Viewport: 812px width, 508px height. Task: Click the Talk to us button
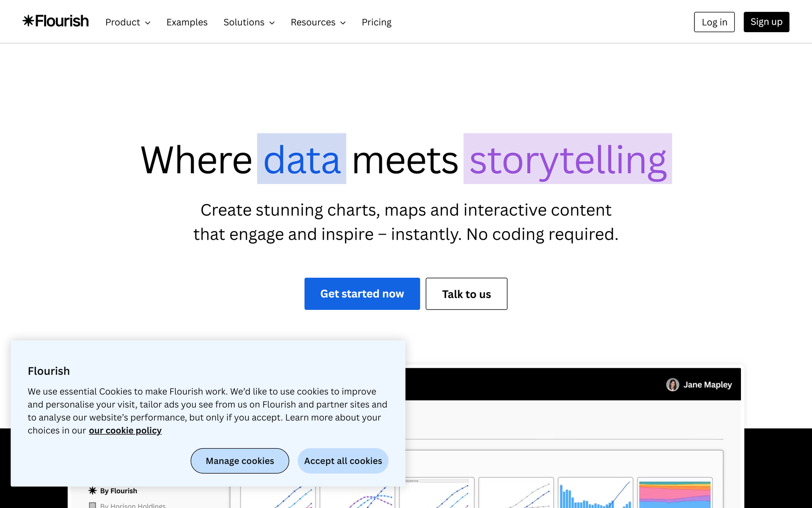[466, 294]
